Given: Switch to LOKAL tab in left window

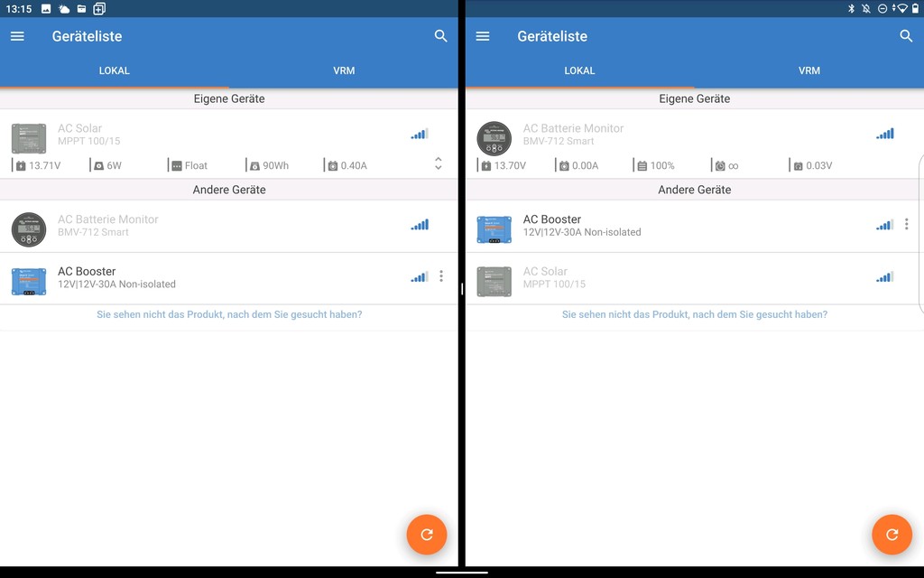Looking at the screenshot, I should click(x=115, y=70).
